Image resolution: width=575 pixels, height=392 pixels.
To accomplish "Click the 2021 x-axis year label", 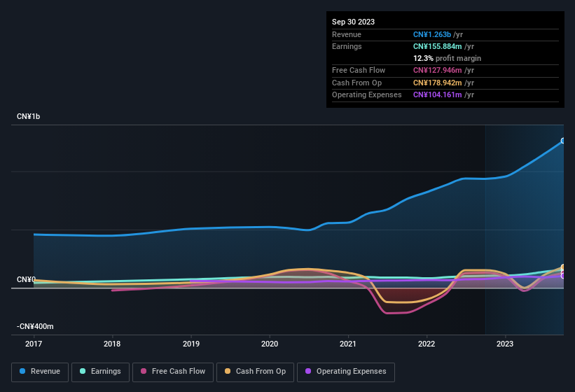I will coord(348,344).
